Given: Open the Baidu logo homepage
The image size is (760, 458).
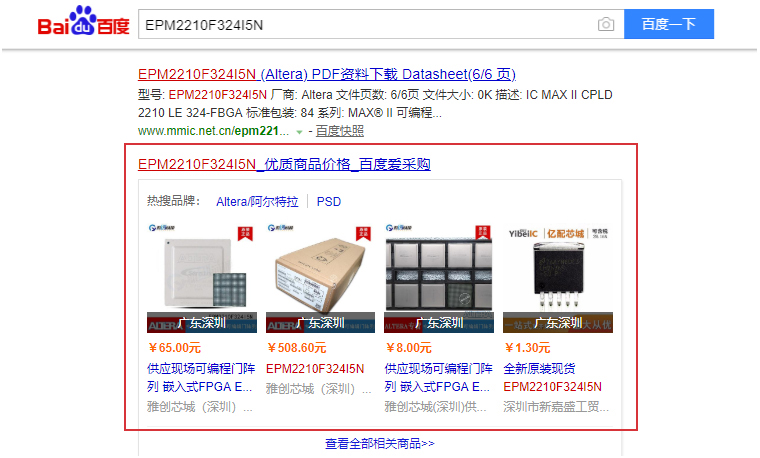Looking at the screenshot, I should pos(83,22).
